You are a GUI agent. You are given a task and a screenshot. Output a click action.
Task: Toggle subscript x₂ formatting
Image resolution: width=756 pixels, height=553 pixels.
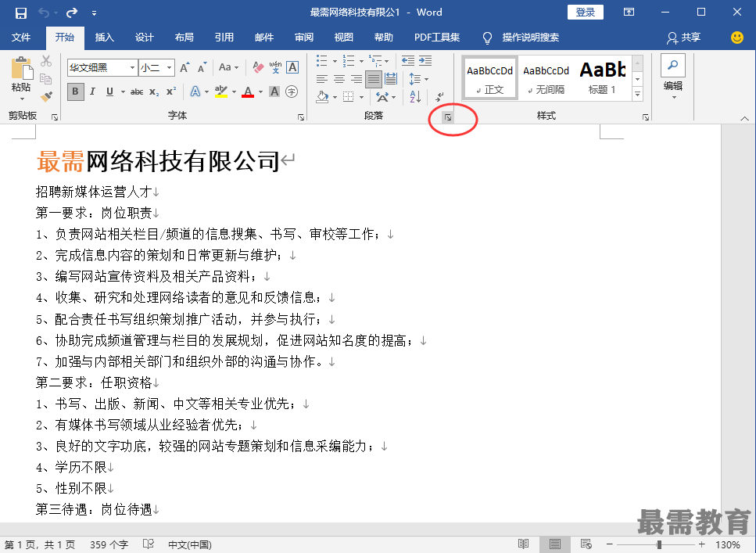[154, 92]
